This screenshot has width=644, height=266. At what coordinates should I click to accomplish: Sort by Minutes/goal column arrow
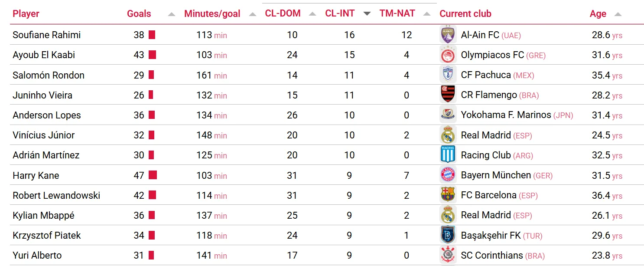coord(253,14)
